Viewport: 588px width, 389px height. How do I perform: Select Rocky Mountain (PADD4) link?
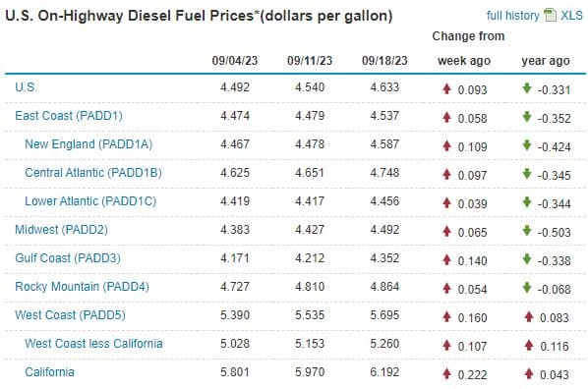[x=82, y=286]
